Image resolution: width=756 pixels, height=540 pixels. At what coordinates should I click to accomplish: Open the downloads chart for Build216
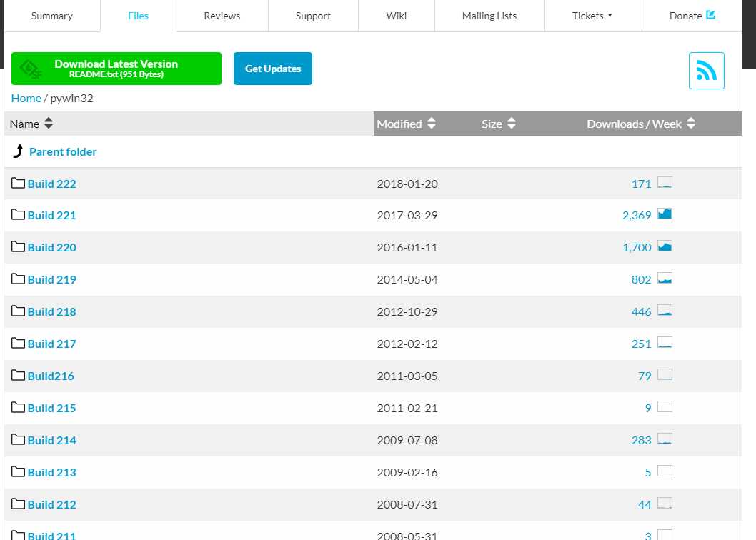[x=665, y=374]
